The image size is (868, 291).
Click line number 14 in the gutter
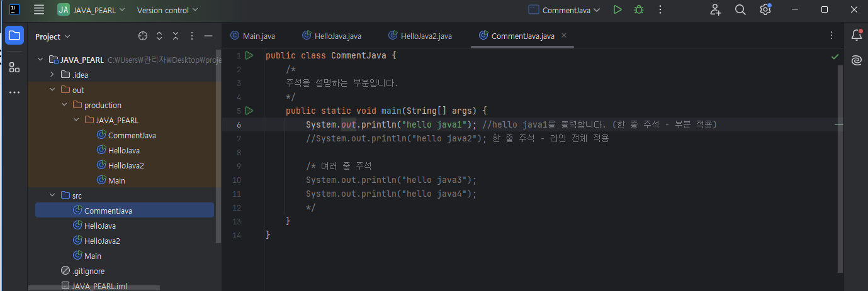click(237, 235)
